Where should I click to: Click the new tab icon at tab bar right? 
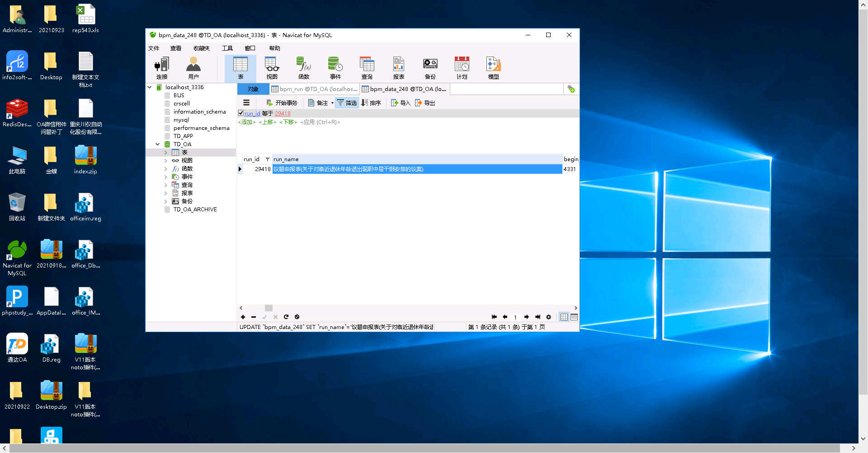571,89
